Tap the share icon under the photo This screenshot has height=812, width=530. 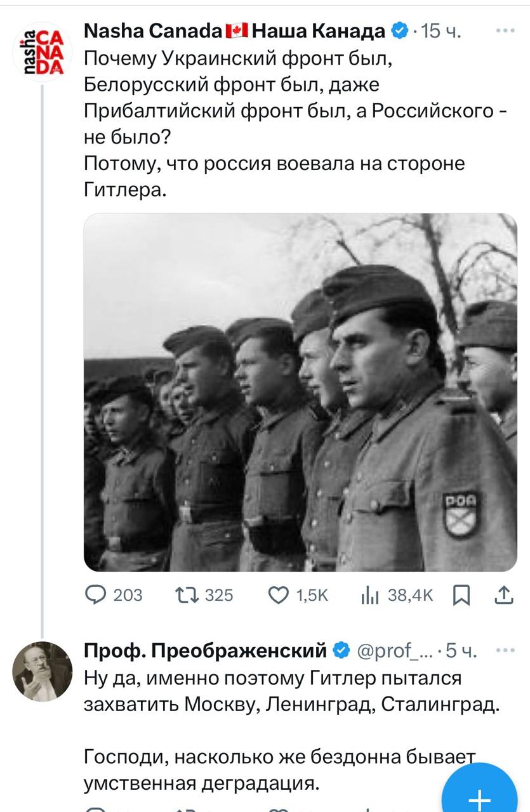tap(503, 594)
